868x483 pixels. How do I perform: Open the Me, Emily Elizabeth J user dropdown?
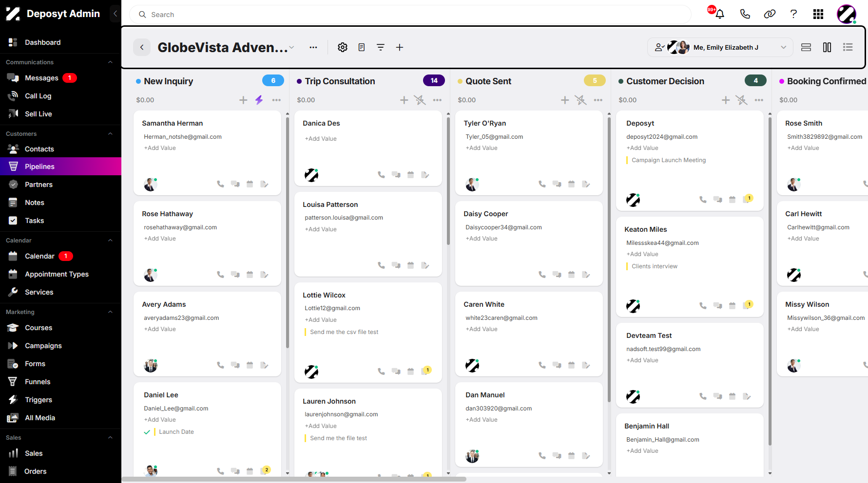pyautogui.click(x=720, y=47)
